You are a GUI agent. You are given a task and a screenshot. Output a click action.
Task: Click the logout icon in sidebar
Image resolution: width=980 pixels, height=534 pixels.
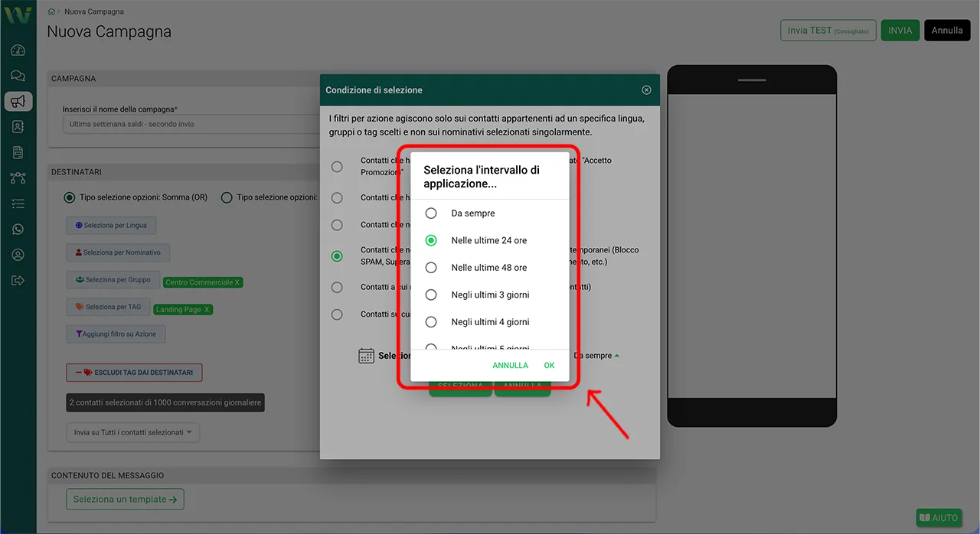coord(18,280)
